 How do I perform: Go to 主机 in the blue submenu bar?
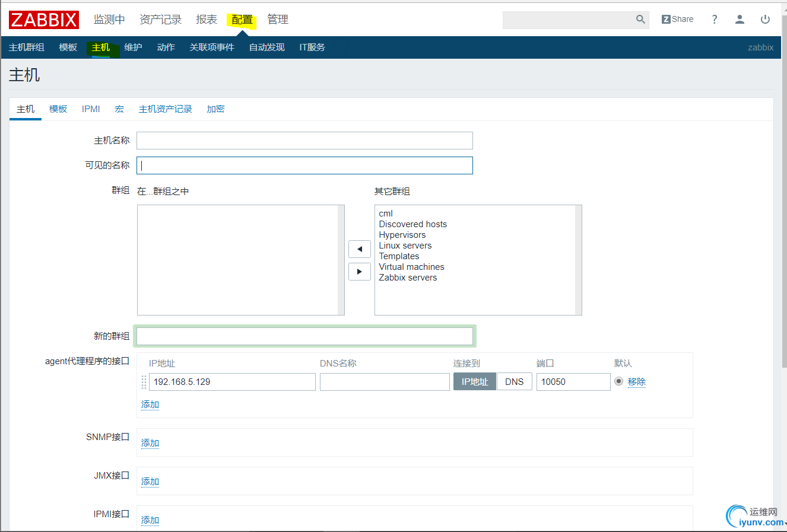point(101,47)
